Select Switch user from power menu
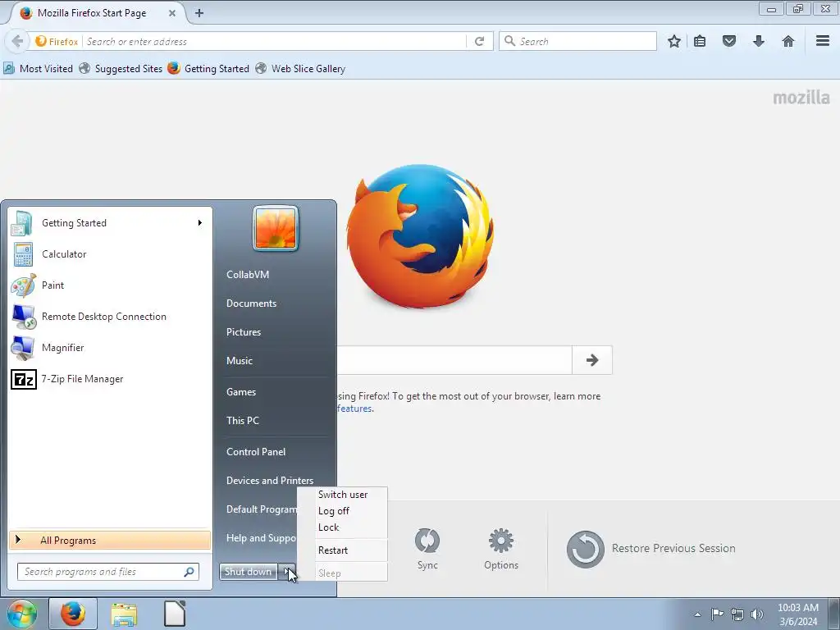 (343, 495)
